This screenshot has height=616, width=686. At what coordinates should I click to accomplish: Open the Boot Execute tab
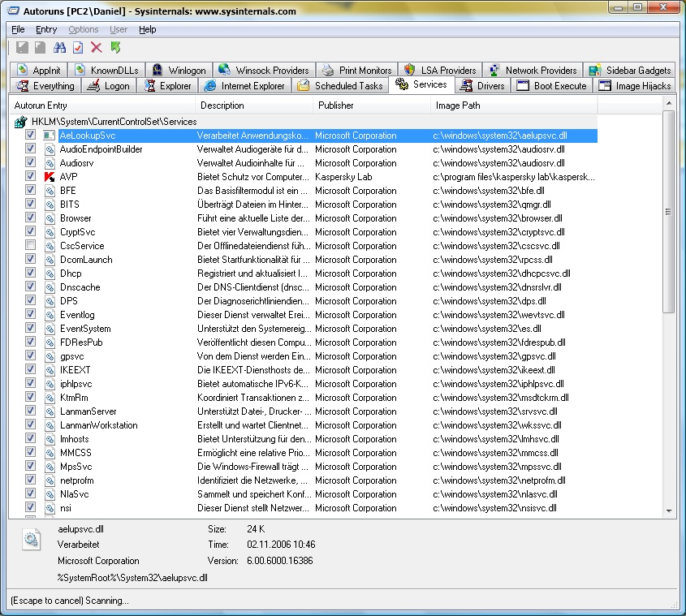point(552,86)
